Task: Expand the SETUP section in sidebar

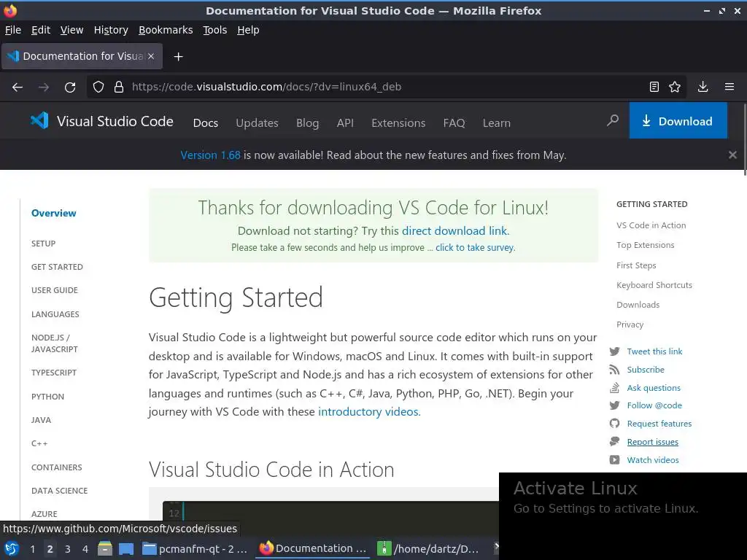Action: [43, 244]
